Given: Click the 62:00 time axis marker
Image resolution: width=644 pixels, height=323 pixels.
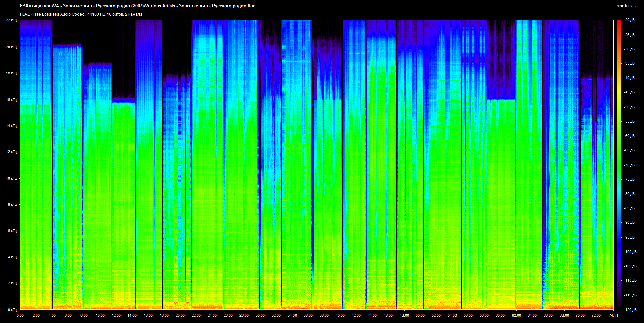Looking at the screenshot, I should point(516,315).
